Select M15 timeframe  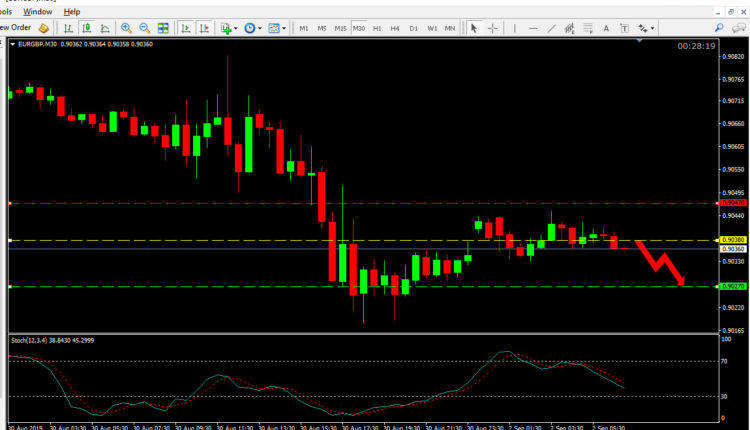point(340,29)
